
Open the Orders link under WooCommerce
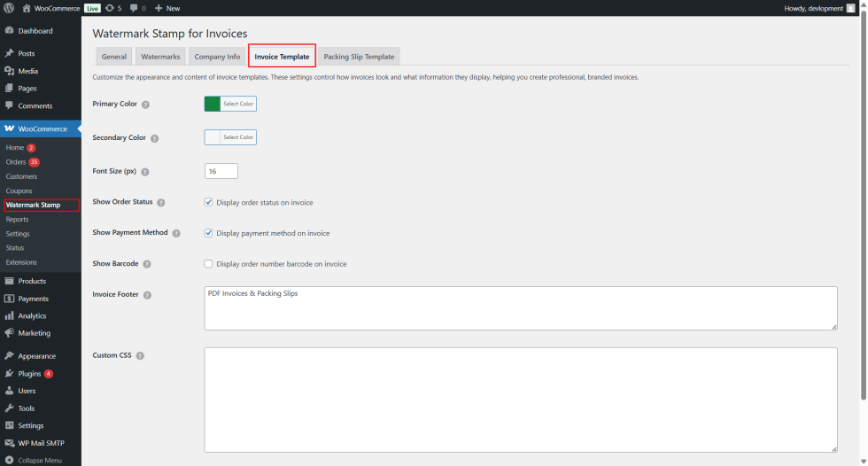pos(16,162)
